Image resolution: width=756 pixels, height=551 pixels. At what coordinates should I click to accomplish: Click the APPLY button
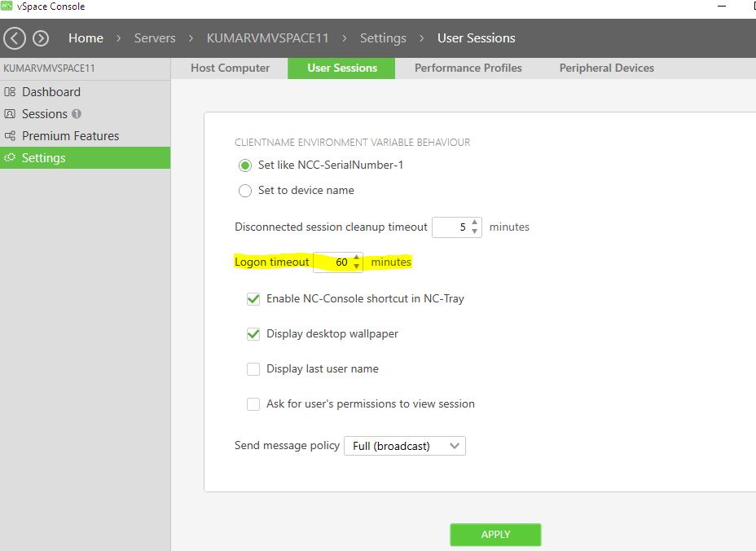(x=495, y=535)
